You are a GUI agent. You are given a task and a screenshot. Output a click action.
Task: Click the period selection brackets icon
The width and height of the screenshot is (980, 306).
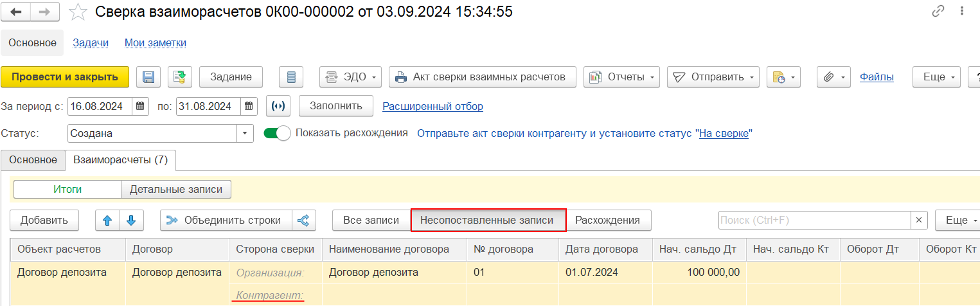point(279,106)
